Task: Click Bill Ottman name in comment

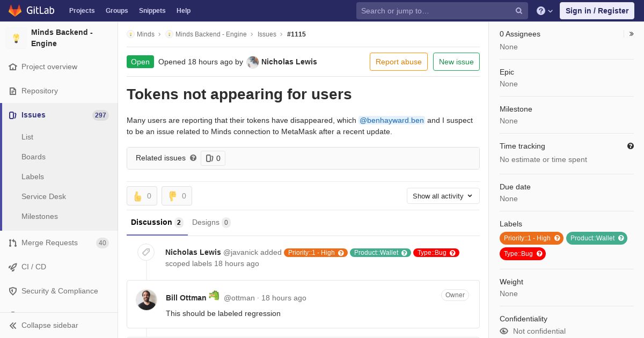Action: click(186, 298)
